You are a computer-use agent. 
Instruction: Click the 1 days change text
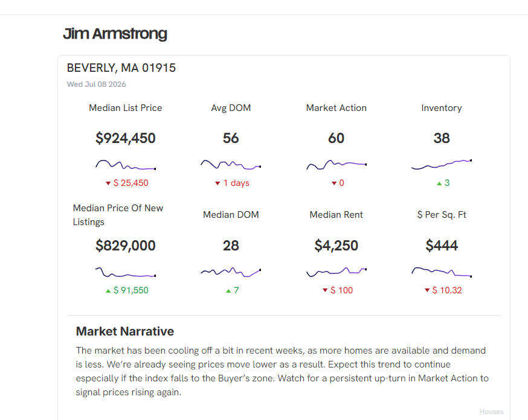tap(236, 183)
